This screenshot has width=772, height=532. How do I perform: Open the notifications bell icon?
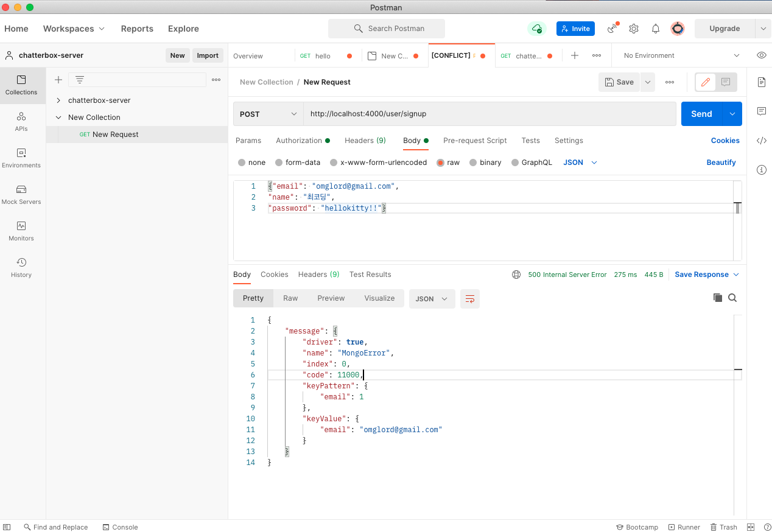pos(656,29)
